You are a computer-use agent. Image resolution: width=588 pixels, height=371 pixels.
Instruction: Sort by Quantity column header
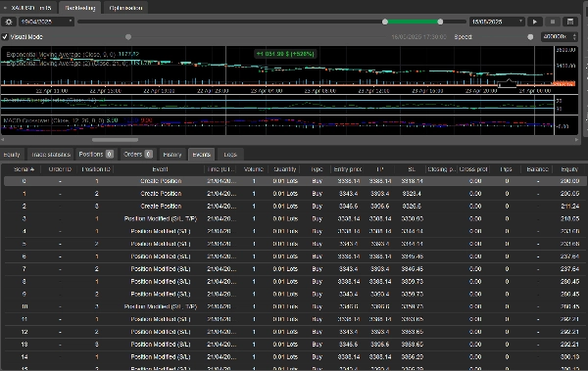point(285,169)
